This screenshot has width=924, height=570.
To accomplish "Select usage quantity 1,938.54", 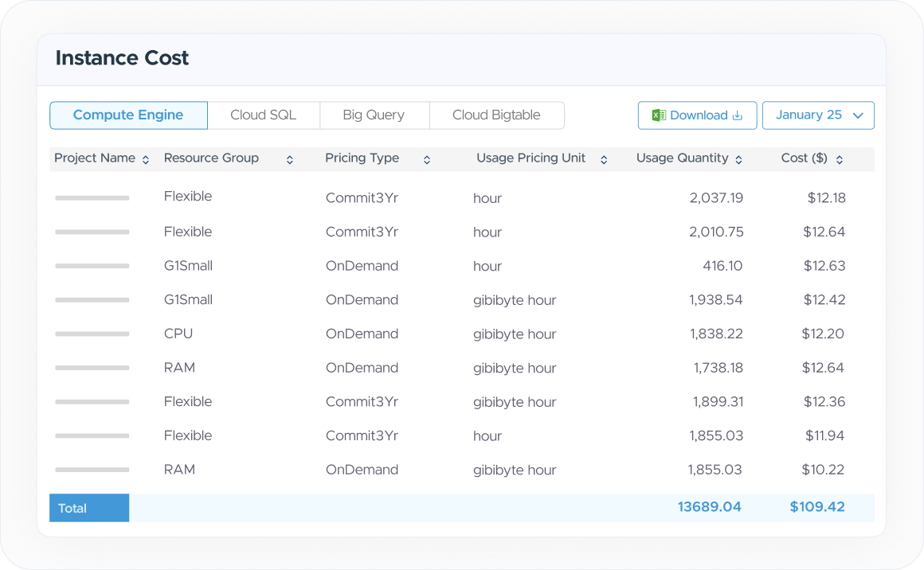I will click(716, 299).
